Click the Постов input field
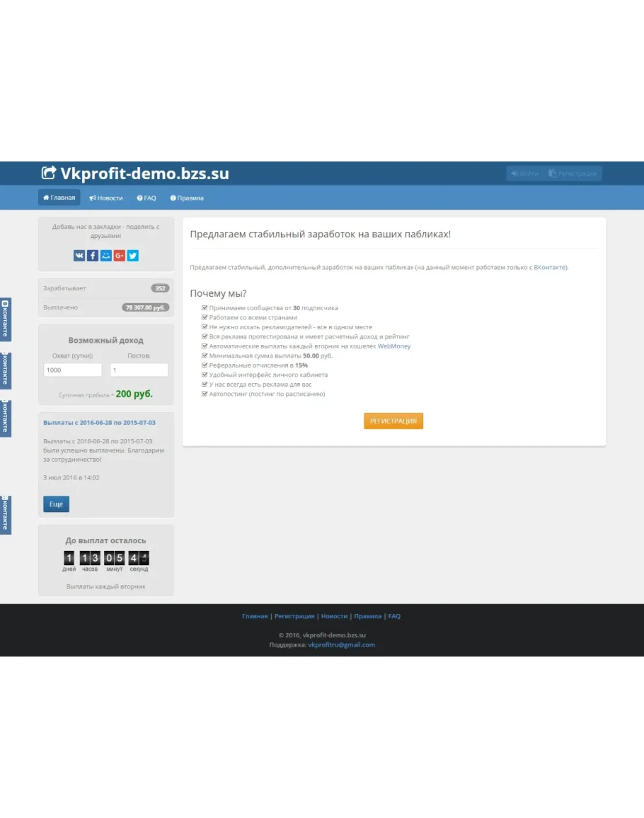Image resolution: width=644 pixels, height=818 pixels. click(139, 370)
